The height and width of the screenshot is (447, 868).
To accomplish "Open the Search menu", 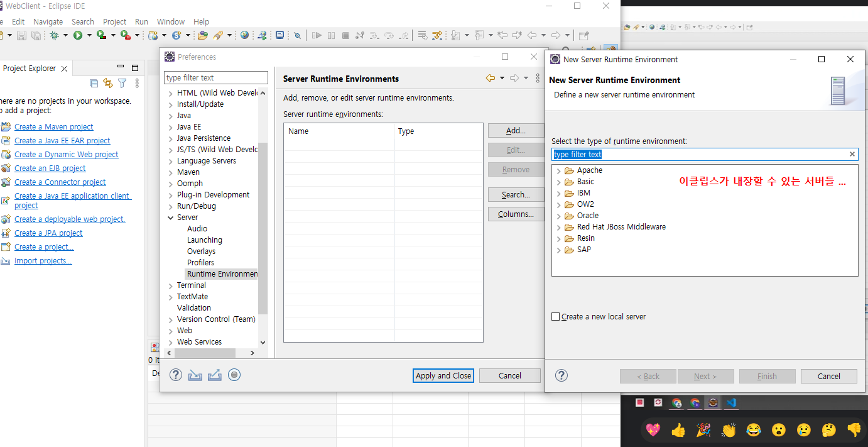I will click(x=83, y=21).
